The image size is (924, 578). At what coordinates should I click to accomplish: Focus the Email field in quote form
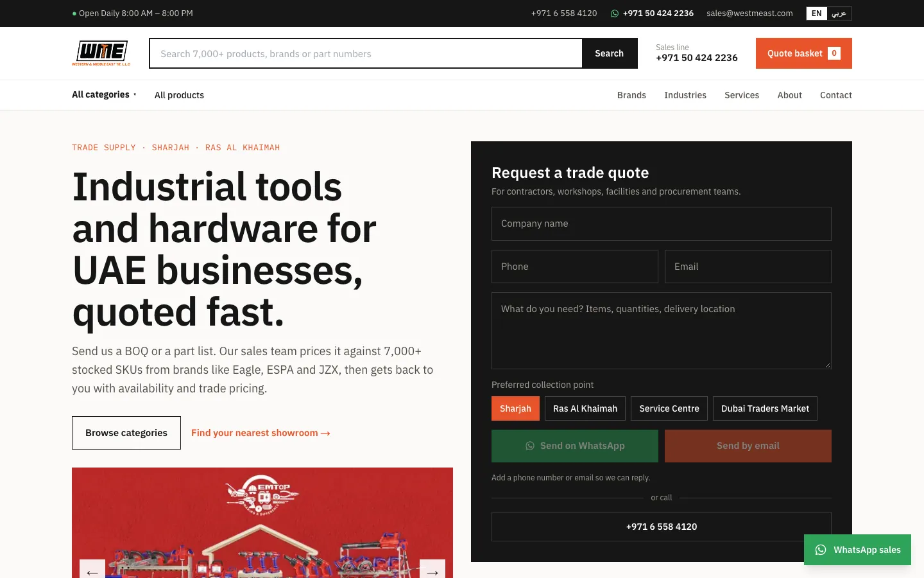(x=748, y=267)
